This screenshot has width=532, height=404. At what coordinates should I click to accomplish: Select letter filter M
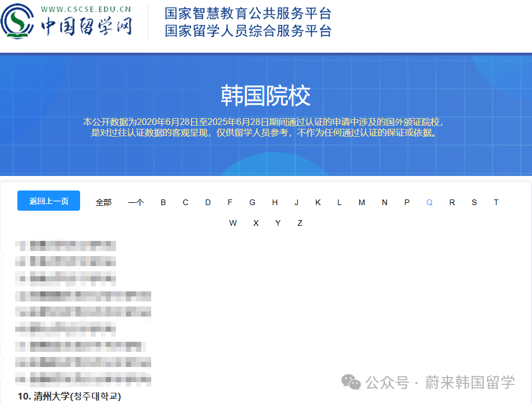(362, 202)
